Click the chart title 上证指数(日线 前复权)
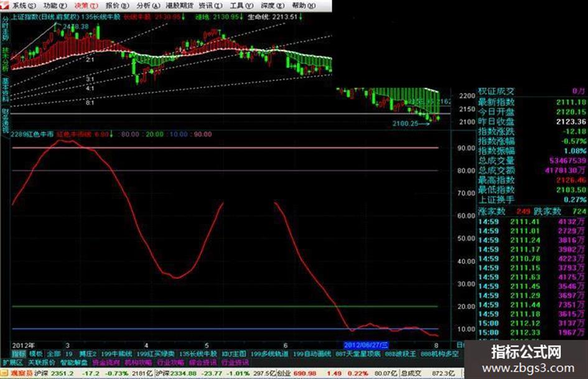This screenshot has width=588, height=379. [45, 17]
